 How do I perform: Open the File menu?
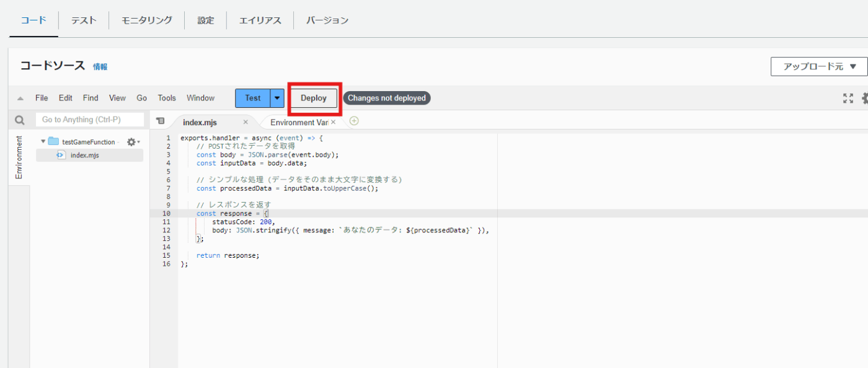42,98
